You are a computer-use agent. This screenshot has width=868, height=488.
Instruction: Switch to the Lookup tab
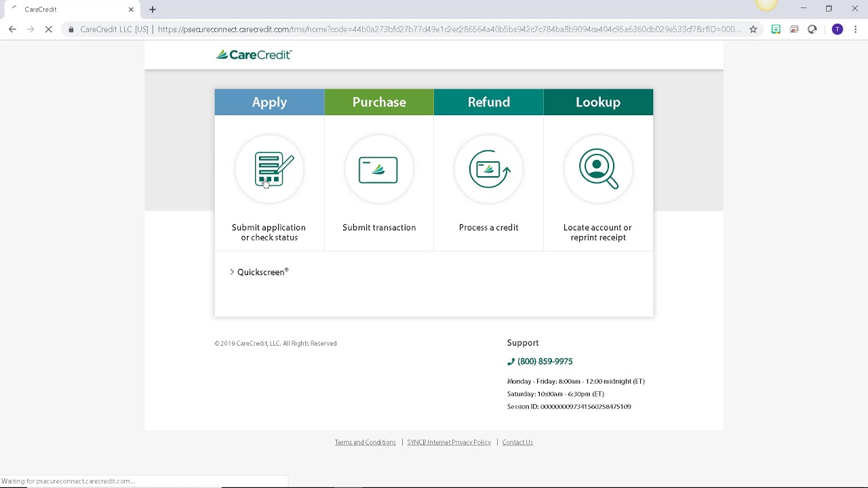tap(598, 102)
